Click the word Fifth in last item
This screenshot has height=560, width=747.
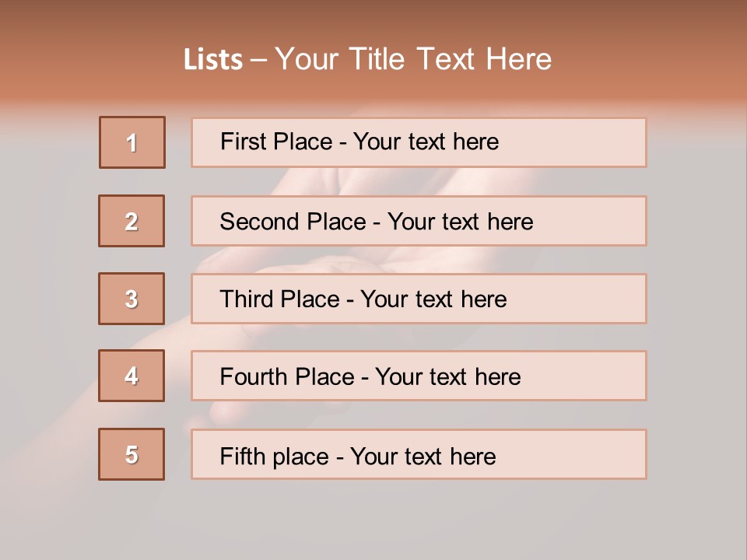tap(242, 456)
